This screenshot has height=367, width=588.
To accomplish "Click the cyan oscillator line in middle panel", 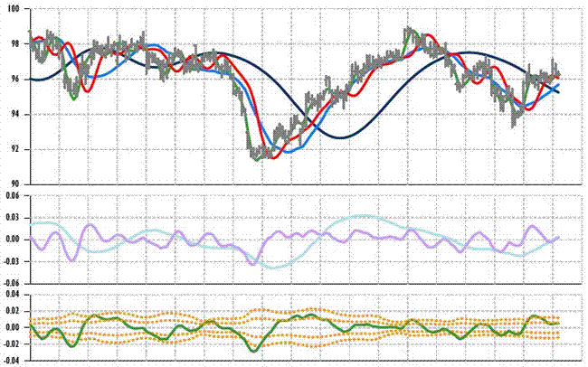I will point(362,216).
